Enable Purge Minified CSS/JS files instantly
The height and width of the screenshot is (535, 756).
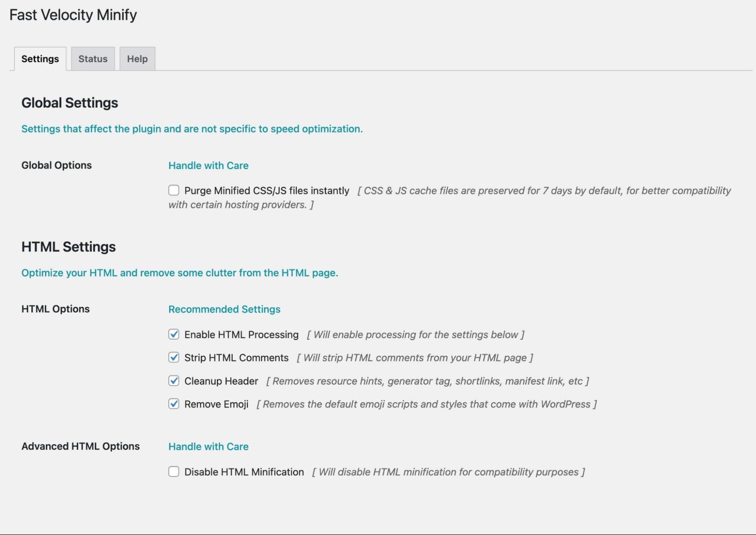(174, 190)
